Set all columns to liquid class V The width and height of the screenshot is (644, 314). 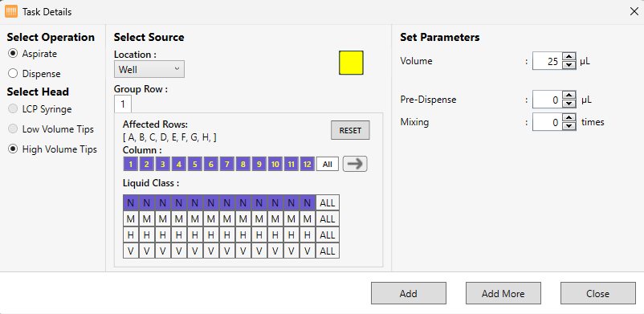(328, 251)
